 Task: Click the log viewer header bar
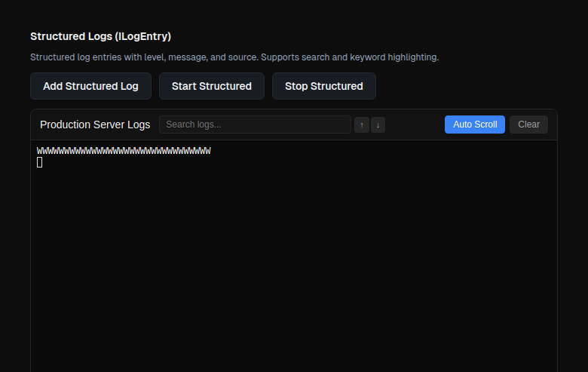(x=415, y=125)
